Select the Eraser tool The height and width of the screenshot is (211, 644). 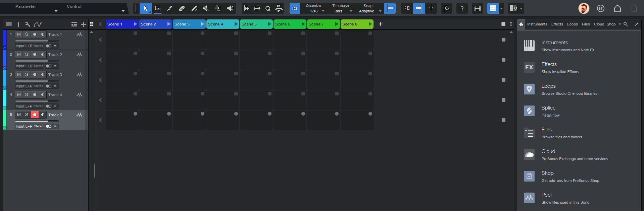coord(182,8)
